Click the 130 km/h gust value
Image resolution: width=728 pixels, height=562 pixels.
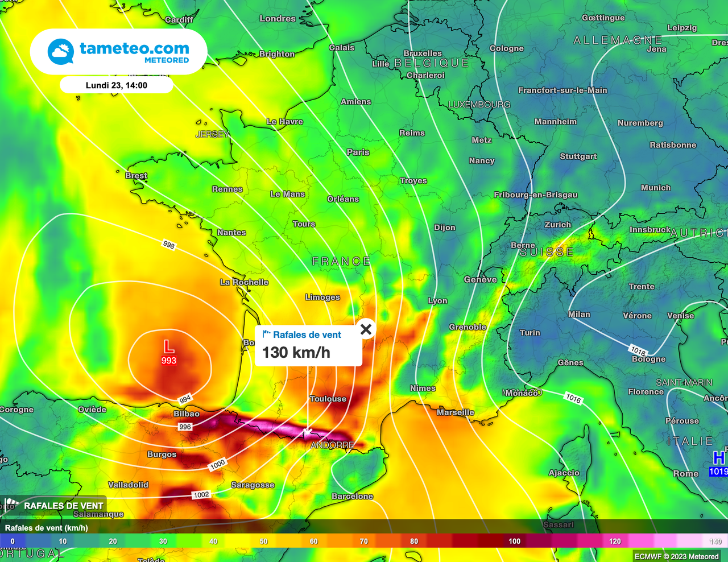click(296, 353)
